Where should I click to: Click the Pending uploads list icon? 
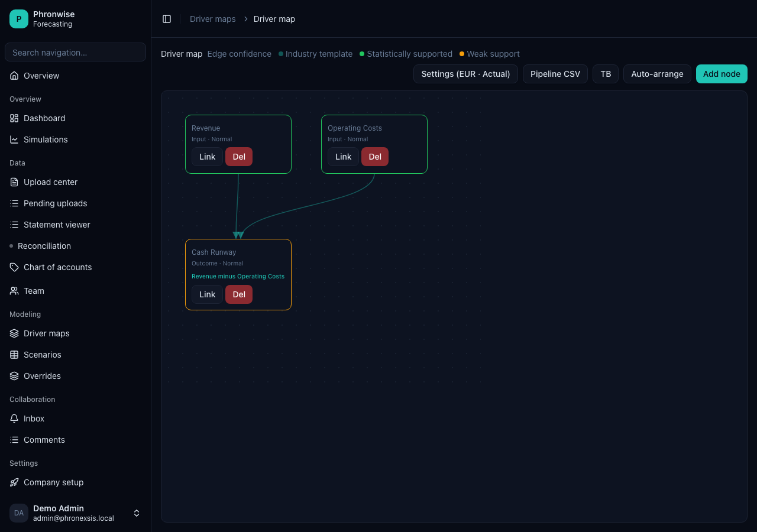[x=14, y=203]
